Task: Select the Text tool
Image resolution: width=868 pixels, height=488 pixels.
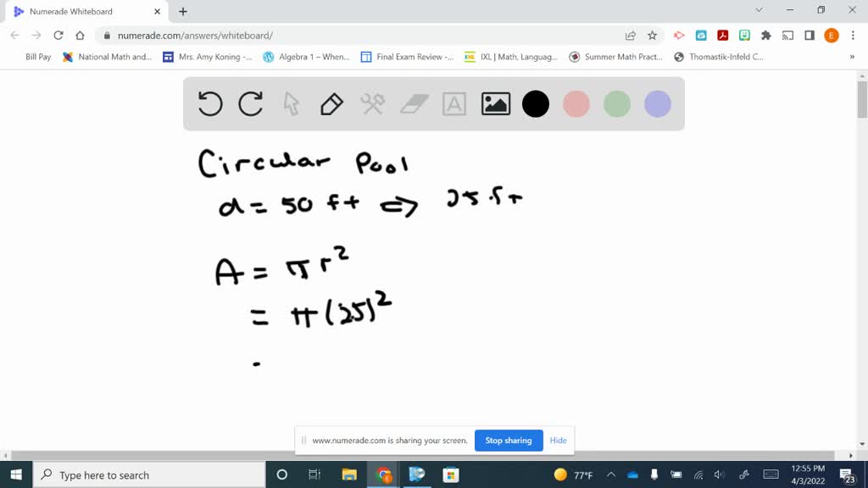Action: pyautogui.click(x=454, y=103)
